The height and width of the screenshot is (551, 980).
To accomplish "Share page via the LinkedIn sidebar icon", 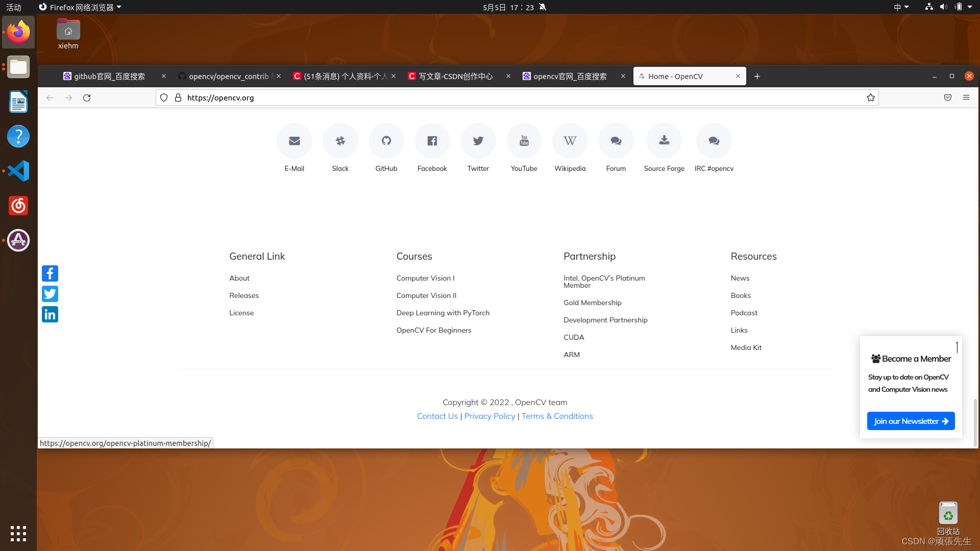I will 50,314.
